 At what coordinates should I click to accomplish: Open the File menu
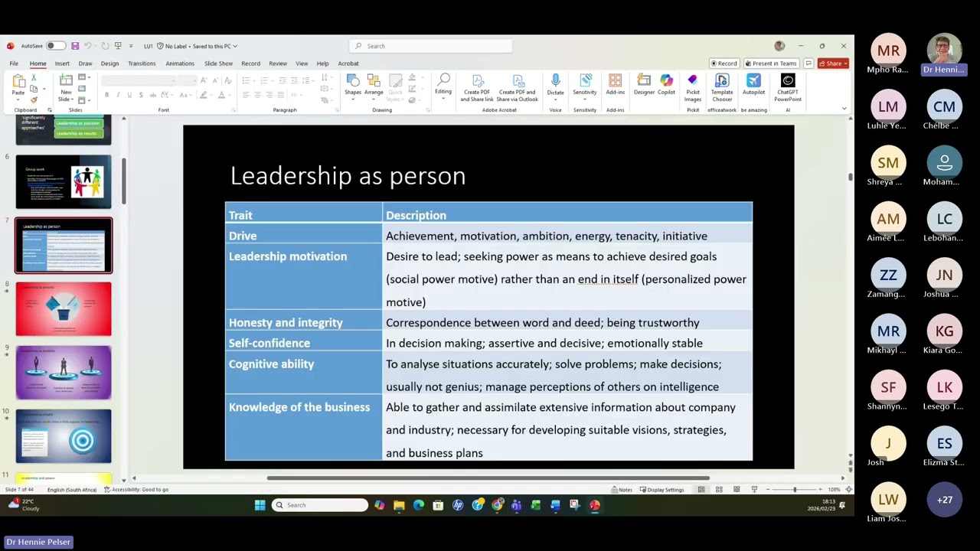coord(14,64)
